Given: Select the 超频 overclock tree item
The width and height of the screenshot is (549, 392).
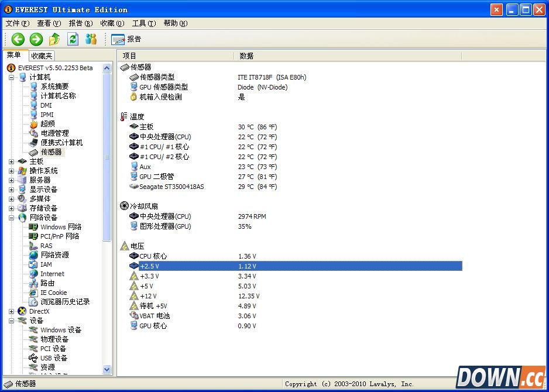Looking at the screenshot, I should (x=47, y=124).
